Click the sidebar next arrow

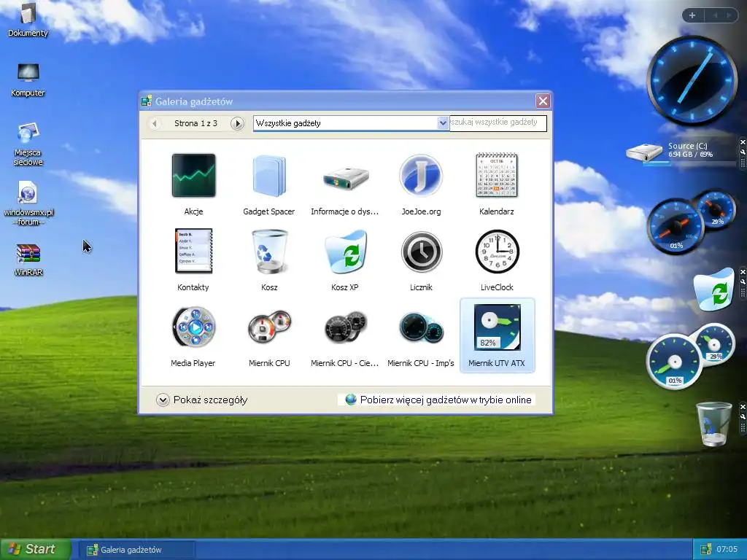pyautogui.click(x=729, y=15)
